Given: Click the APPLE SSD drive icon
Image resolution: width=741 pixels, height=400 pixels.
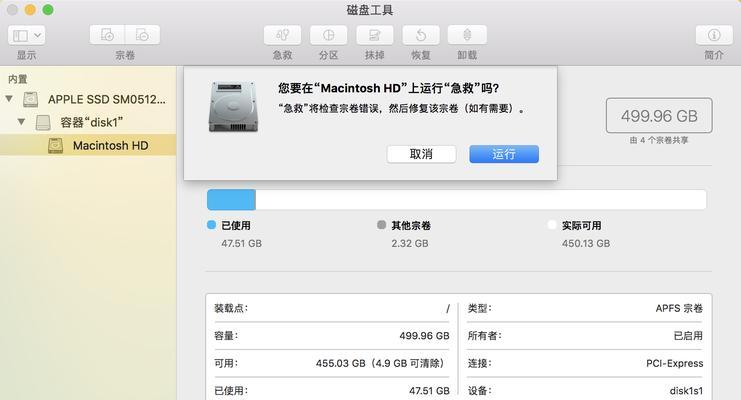Looking at the screenshot, I should point(31,99).
